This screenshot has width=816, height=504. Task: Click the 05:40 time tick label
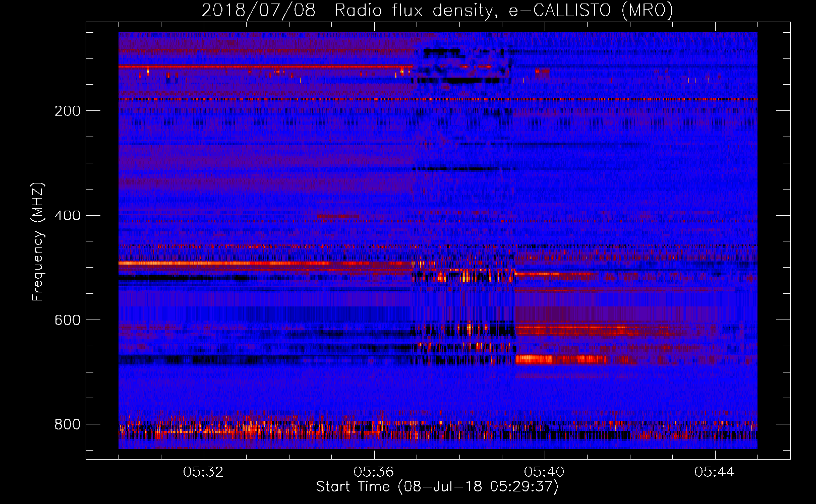tap(544, 472)
